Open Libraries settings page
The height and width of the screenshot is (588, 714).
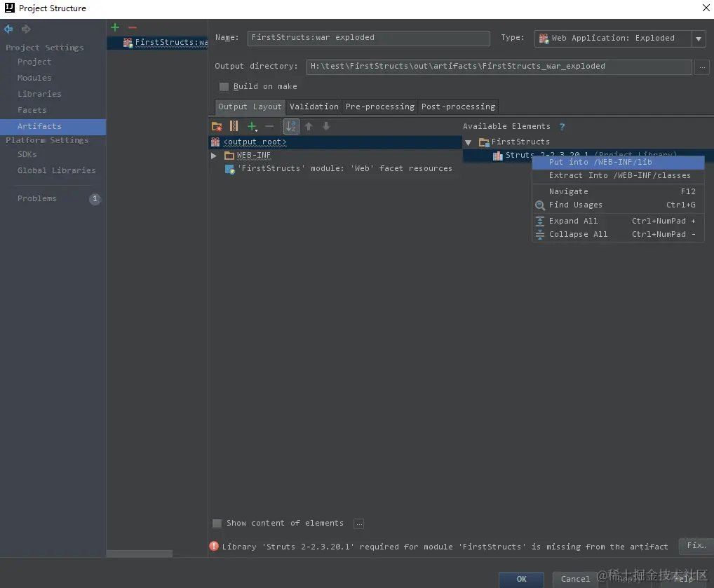[39, 94]
